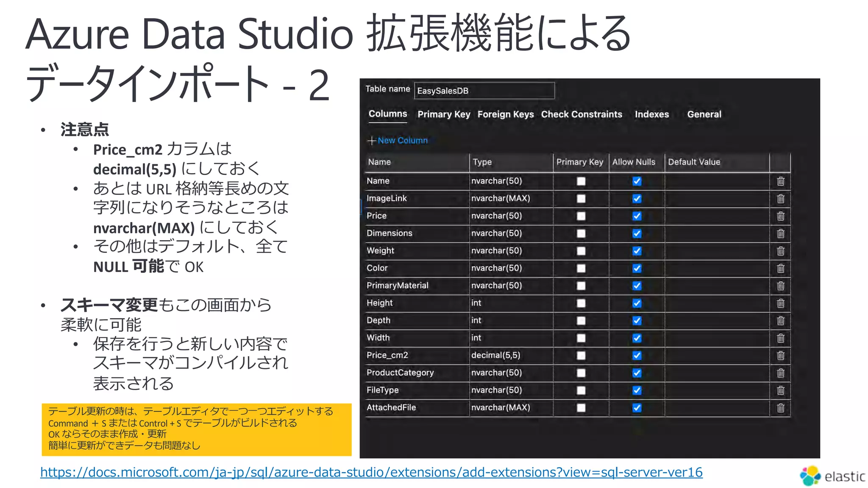The image size is (868, 488).
Task: Set ProductCategory as Primary Key
Action: [x=581, y=373]
